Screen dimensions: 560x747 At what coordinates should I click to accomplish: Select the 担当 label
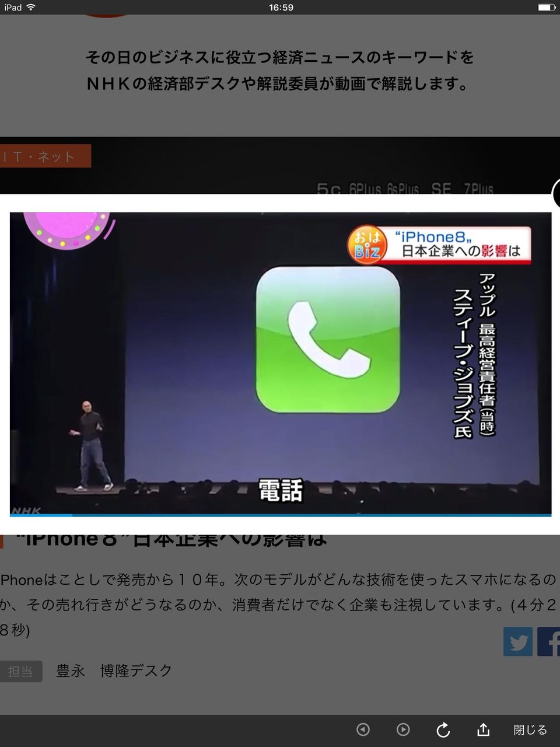(21, 672)
